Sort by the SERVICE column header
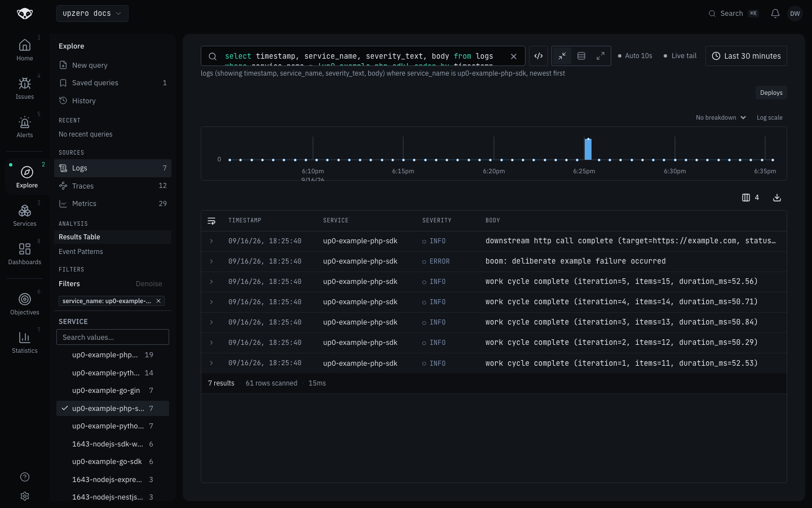The height and width of the screenshot is (508, 812). point(336,221)
